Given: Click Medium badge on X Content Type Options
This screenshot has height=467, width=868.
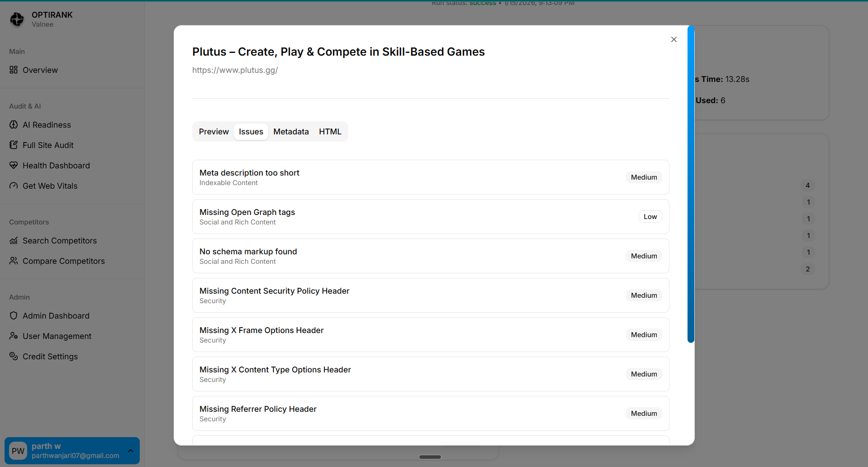Looking at the screenshot, I should pos(644,374).
